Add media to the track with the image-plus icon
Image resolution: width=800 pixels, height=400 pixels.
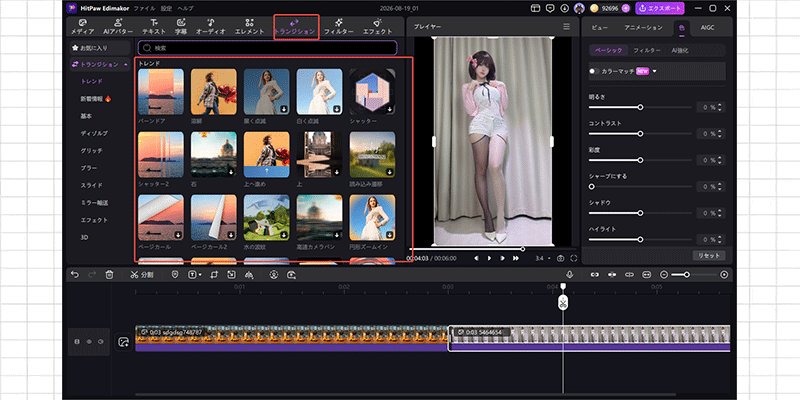pyautogui.click(x=123, y=342)
